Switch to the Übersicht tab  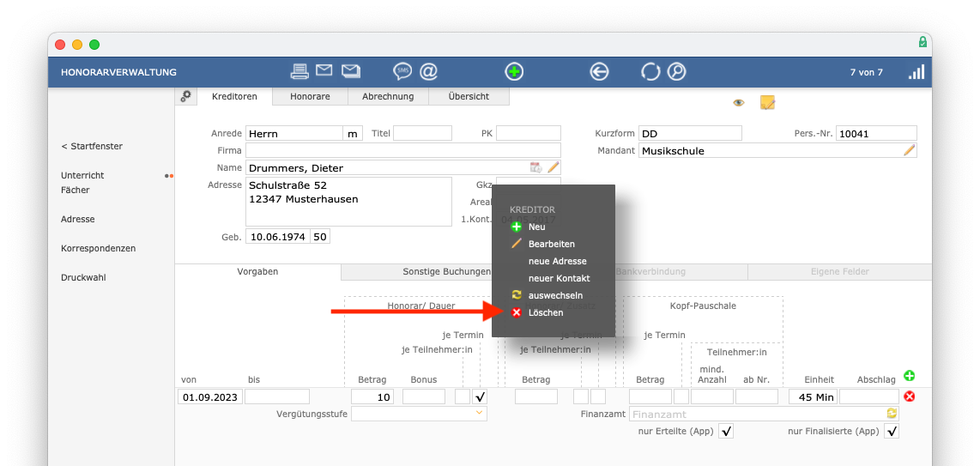469,97
